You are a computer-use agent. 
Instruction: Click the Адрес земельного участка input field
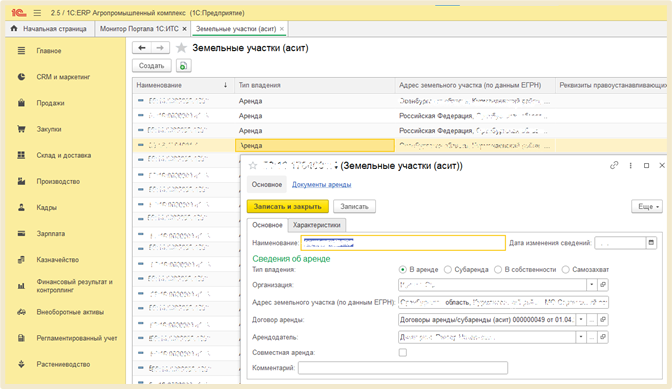coord(503,302)
